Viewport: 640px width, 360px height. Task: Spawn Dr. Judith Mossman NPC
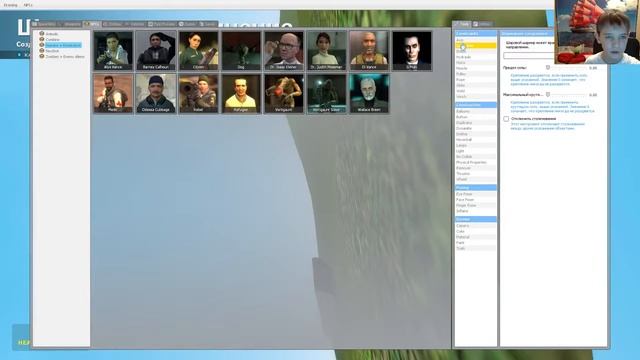pyautogui.click(x=327, y=51)
